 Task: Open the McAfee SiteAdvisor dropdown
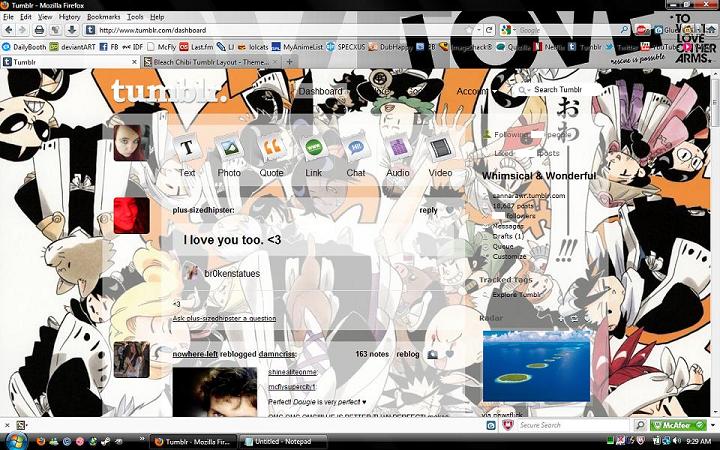(713, 425)
